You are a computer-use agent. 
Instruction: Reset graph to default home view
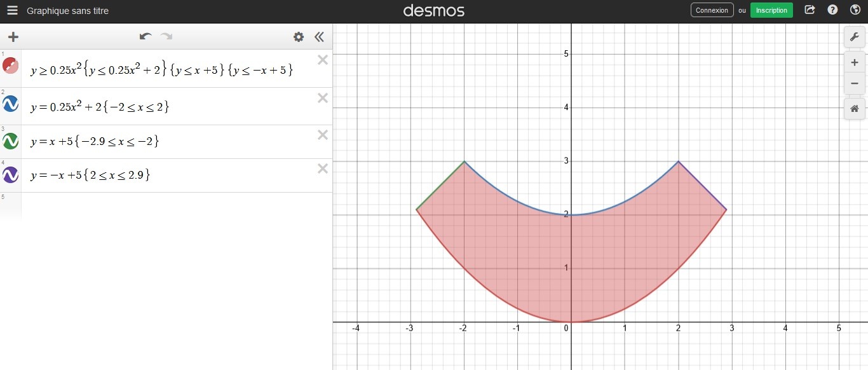coord(854,109)
